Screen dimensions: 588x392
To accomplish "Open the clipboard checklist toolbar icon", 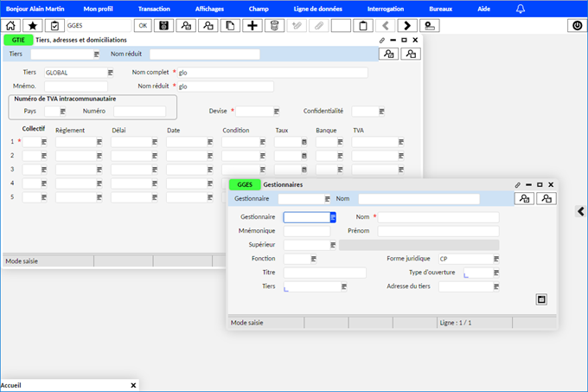I will click(54, 25).
